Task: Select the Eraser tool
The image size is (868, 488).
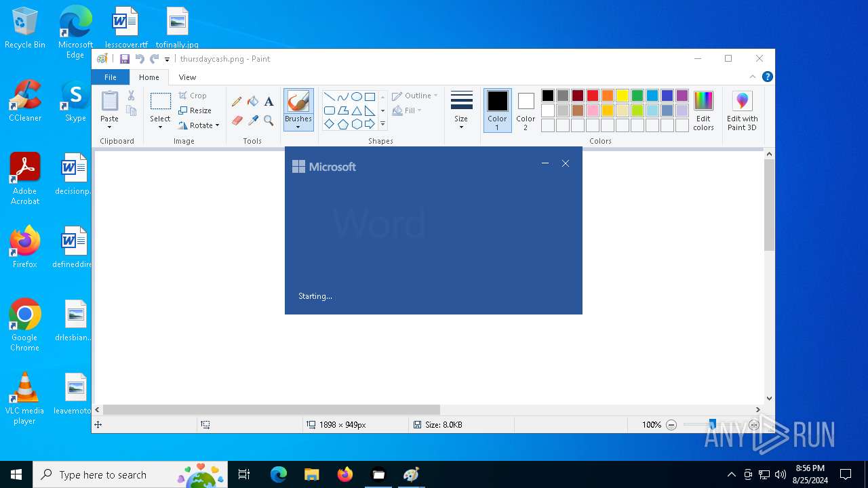Action: pos(237,121)
